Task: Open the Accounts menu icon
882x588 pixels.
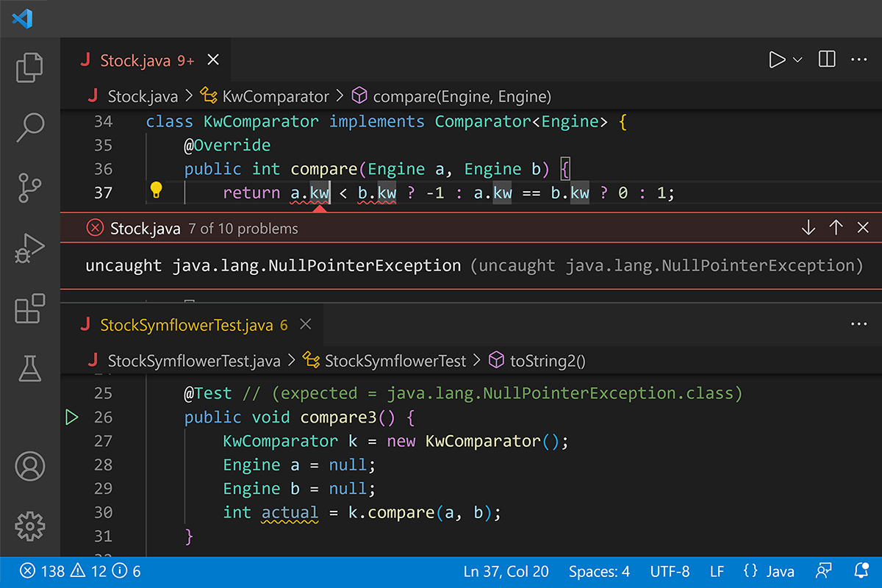Action: tap(30, 466)
